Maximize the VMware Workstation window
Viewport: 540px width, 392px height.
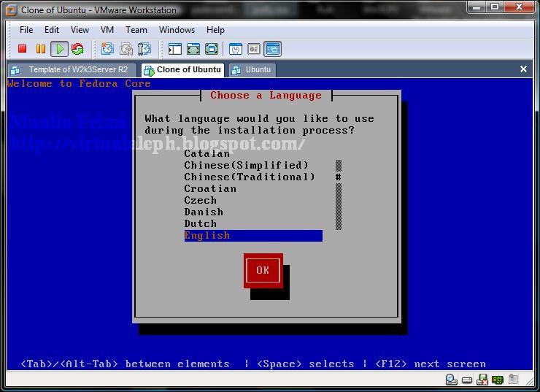[495, 7]
